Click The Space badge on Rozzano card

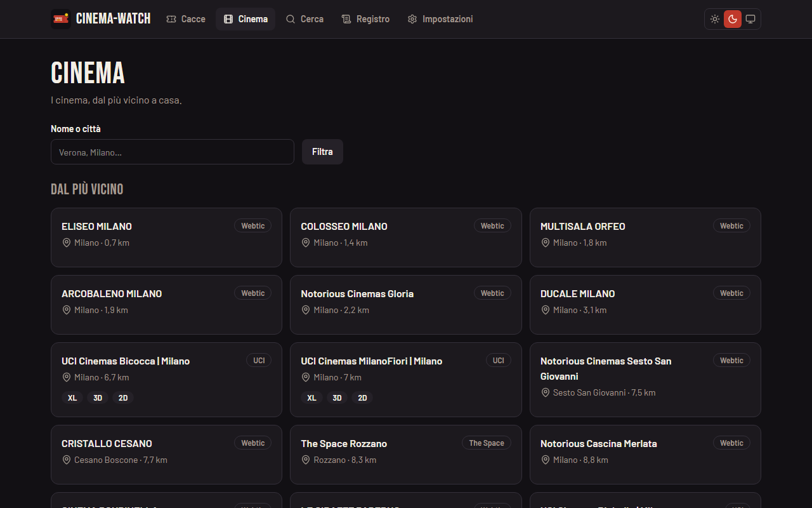487,443
